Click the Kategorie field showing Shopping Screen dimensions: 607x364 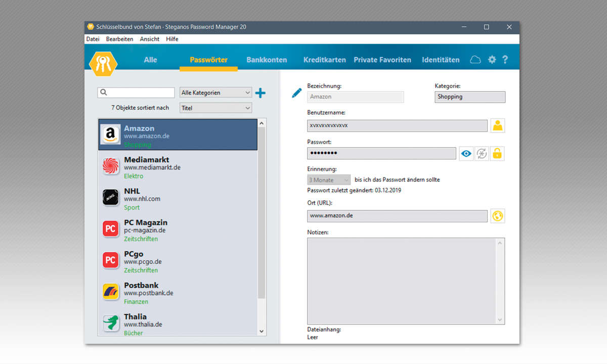click(x=470, y=97)
